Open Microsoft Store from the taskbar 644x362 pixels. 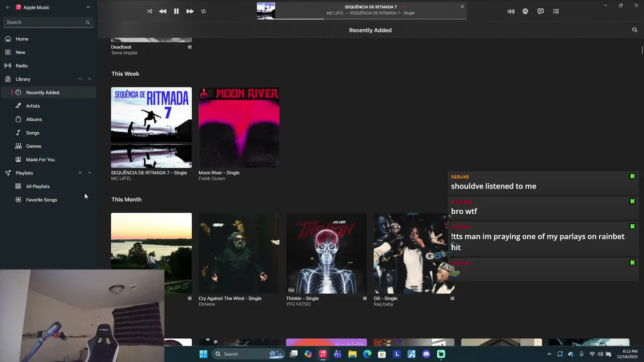(x=382, y=354)
